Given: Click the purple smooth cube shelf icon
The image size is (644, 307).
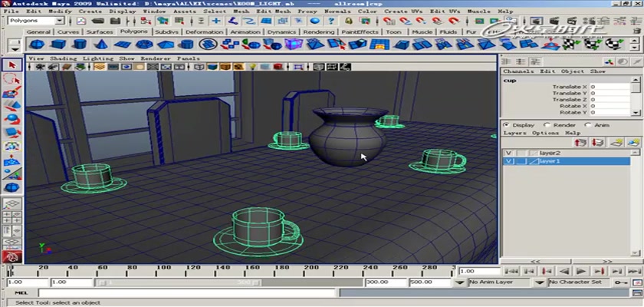Looking at the screenshot, I should click(x=294, y=44).
